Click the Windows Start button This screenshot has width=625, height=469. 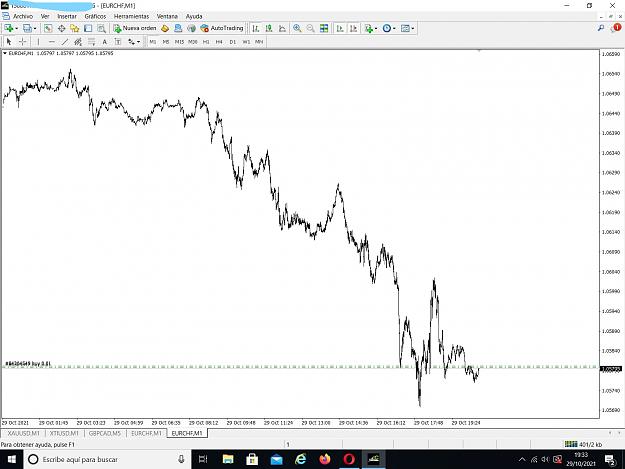(x=12, y=459)
